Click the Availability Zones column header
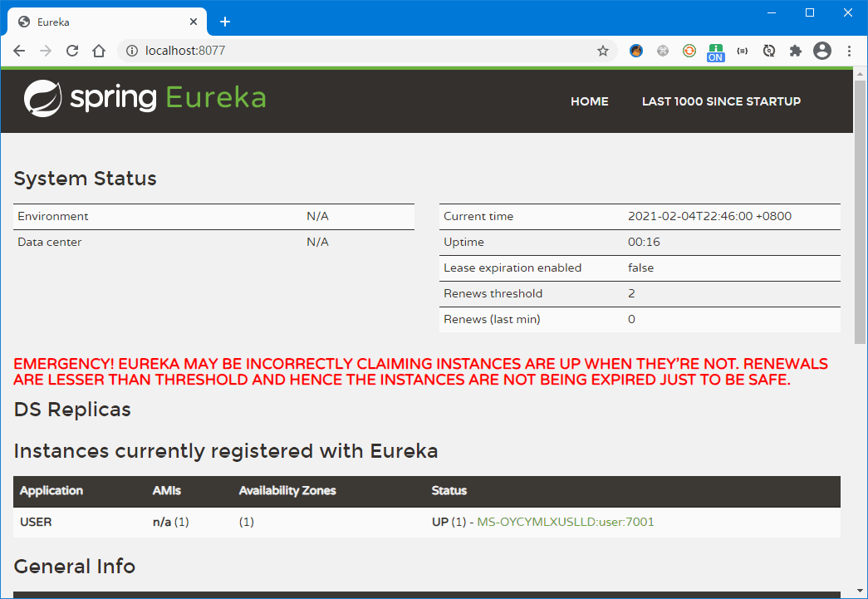Screen dimensions: 868x599 pos(287,490)
